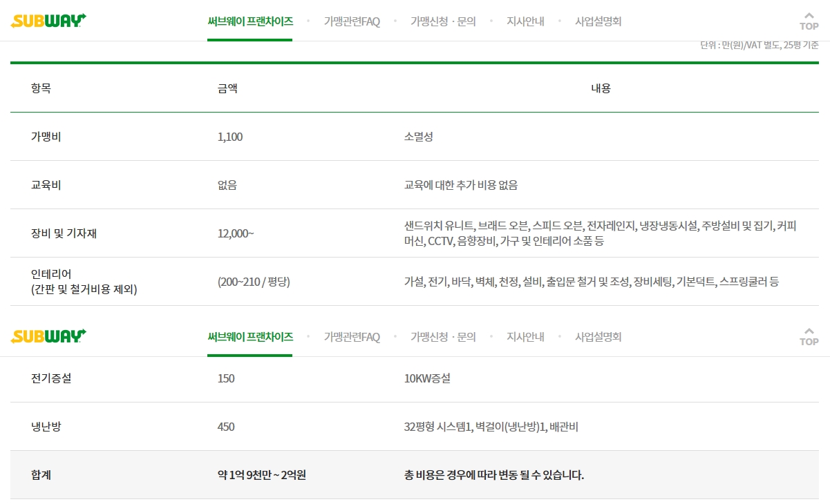Image resolution: width=830 pixels, height=504 pixels.
Task: Go to 사업설명회 in the upper header
Action: pos(598,21)
